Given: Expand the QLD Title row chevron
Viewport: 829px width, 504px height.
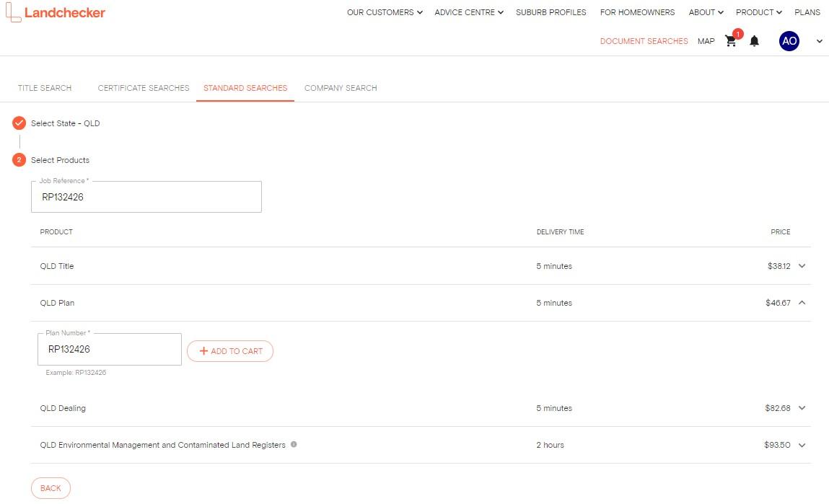Looking at the screenshot, I should click(x=802, y=266).
